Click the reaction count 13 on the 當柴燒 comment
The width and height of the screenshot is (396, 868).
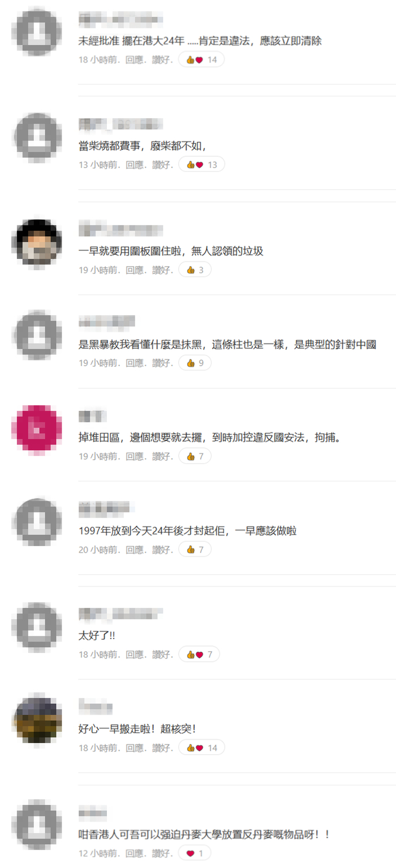click(213, 165)
